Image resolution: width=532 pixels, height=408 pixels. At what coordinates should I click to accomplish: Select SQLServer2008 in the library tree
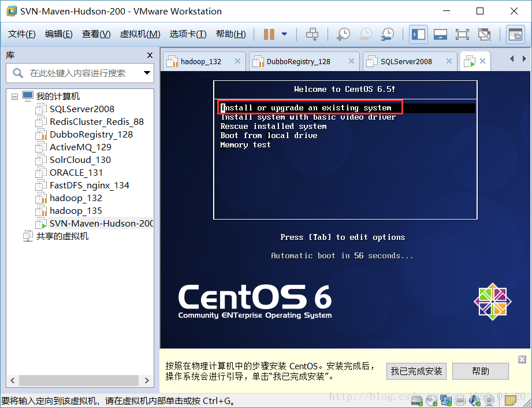pos(82,109)
